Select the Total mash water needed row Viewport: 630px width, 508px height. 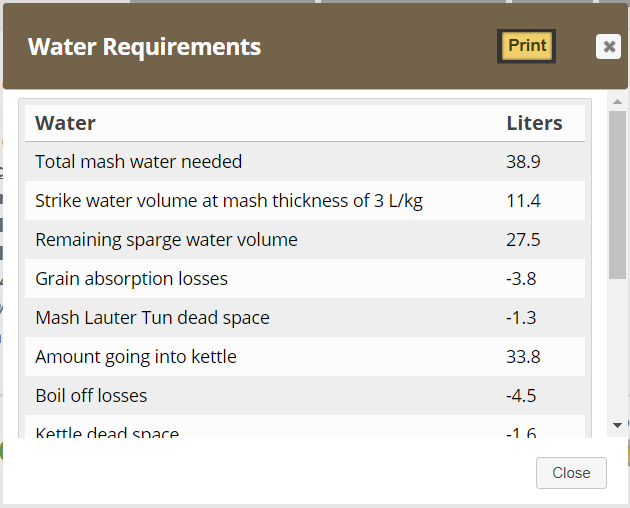pos(305,162)
